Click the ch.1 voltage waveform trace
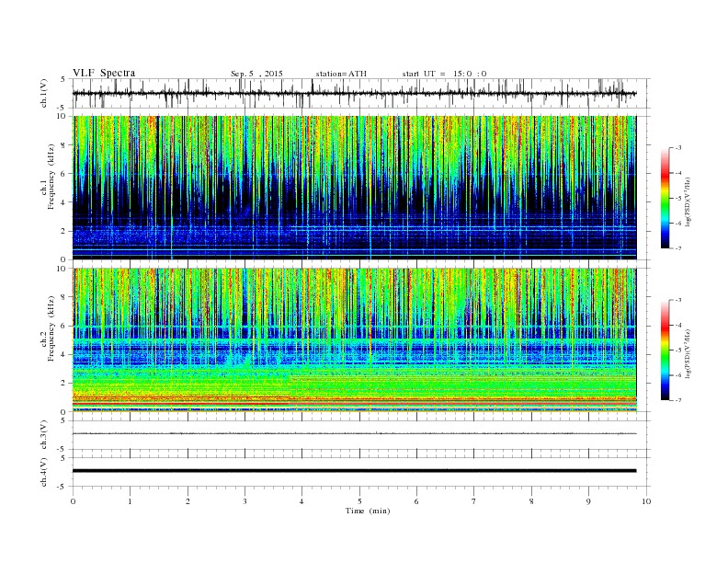Image resolution: width=728 pixels, height=563 pixels. click(x=354, y=93)
